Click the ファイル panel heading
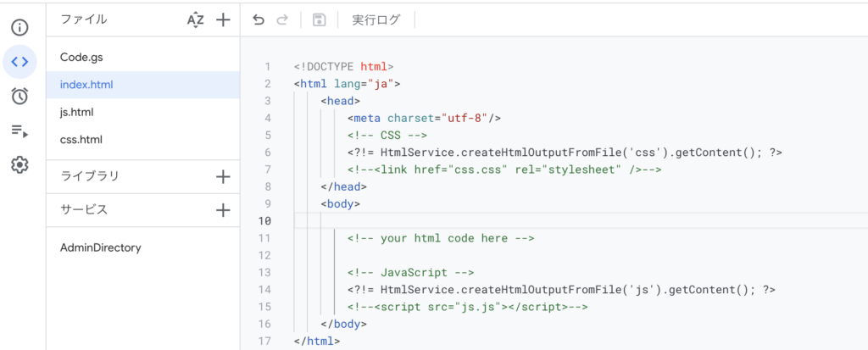The width and height of the screenshot is (868, 350). [84, 20]
